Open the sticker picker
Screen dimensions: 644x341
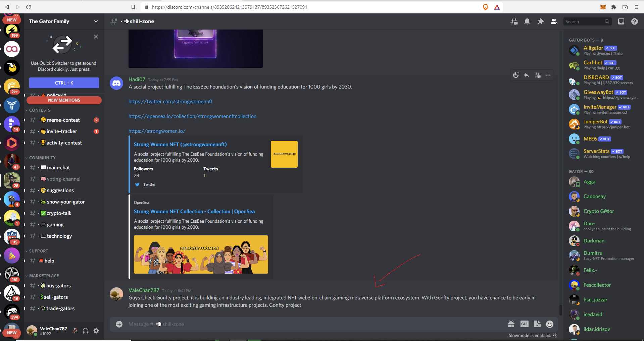click(x=537, y=324)
